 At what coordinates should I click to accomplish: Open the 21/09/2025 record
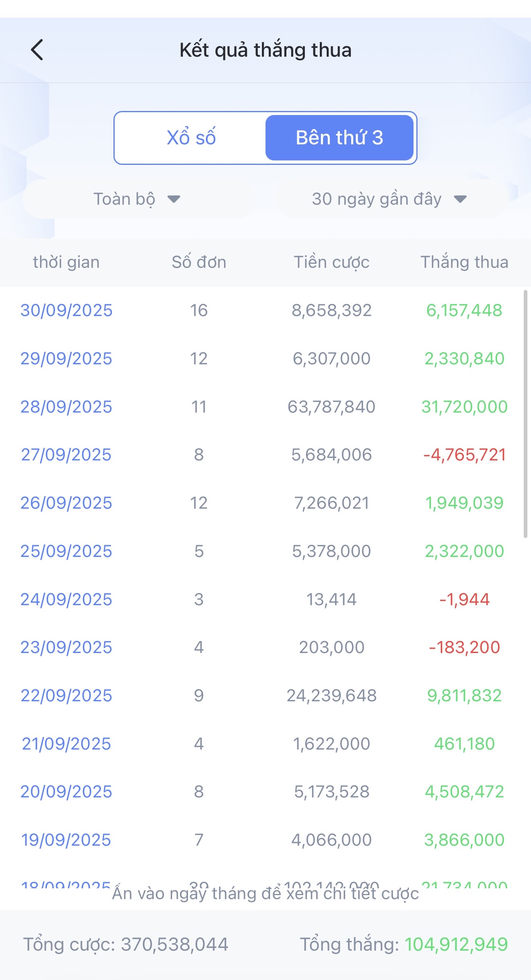pyautogui.click(x=66, y=744)
